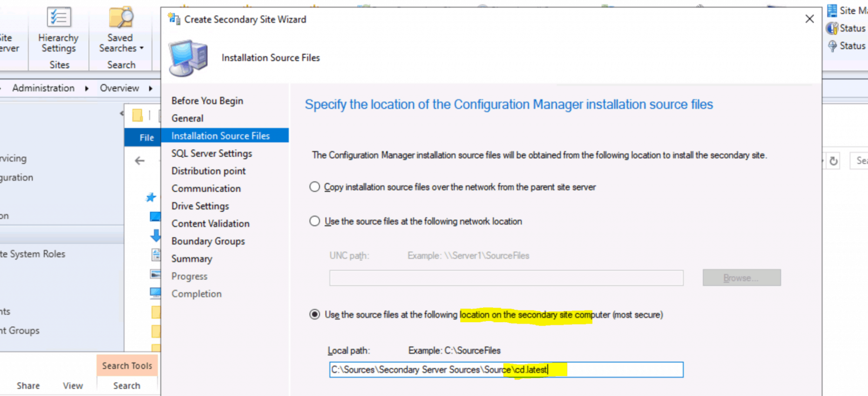Expand the Overview breadcrumb arrow

click(150, 88)
